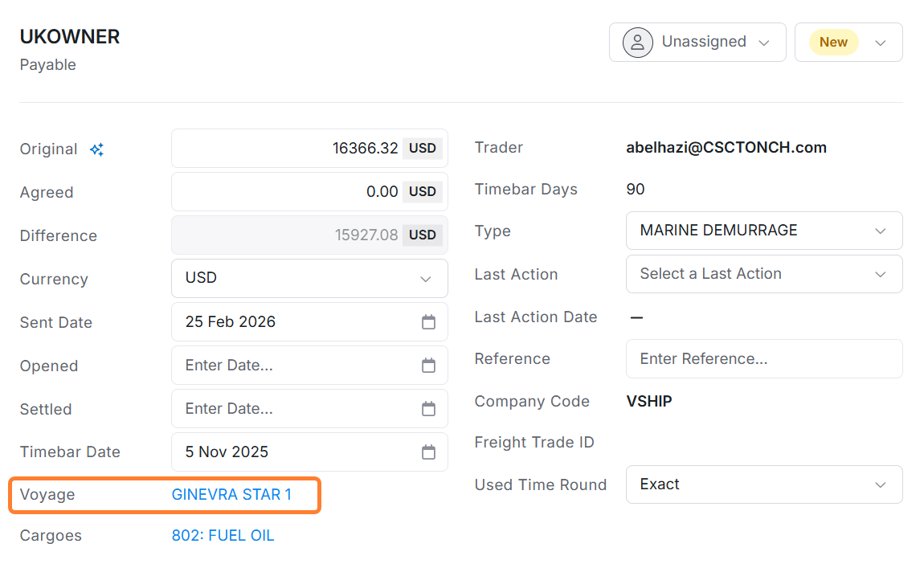Viewport: 924px width, 564px height.
Task: Click the New status badge
Action: point(833,43)
